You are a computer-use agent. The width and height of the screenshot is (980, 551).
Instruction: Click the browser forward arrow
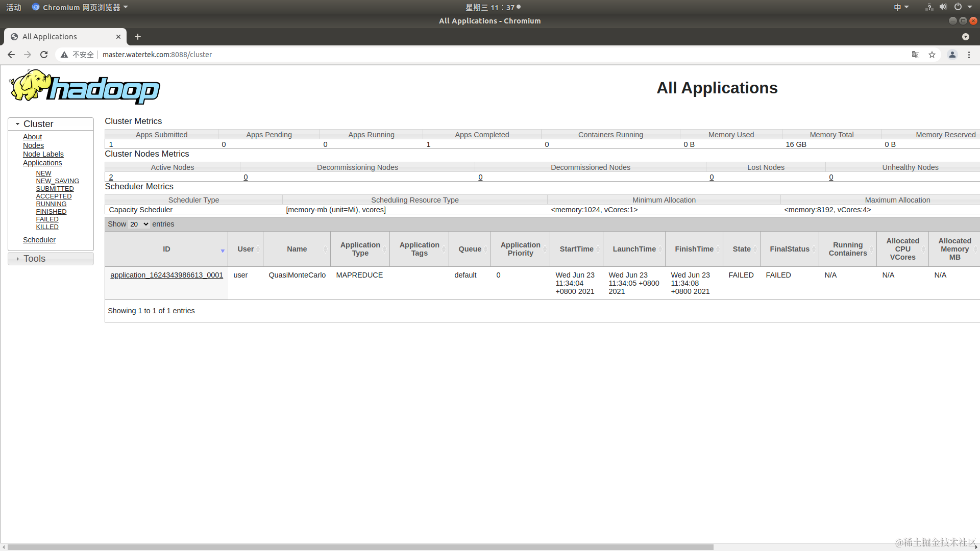pyautogui.click(x=28, y=55)
